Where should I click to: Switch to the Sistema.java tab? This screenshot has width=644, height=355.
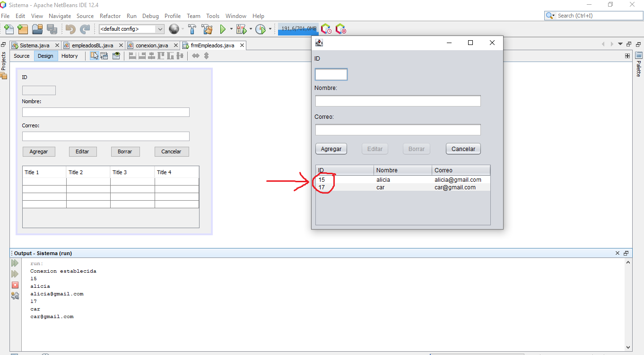pyautogui.click(x=34, y=45)
